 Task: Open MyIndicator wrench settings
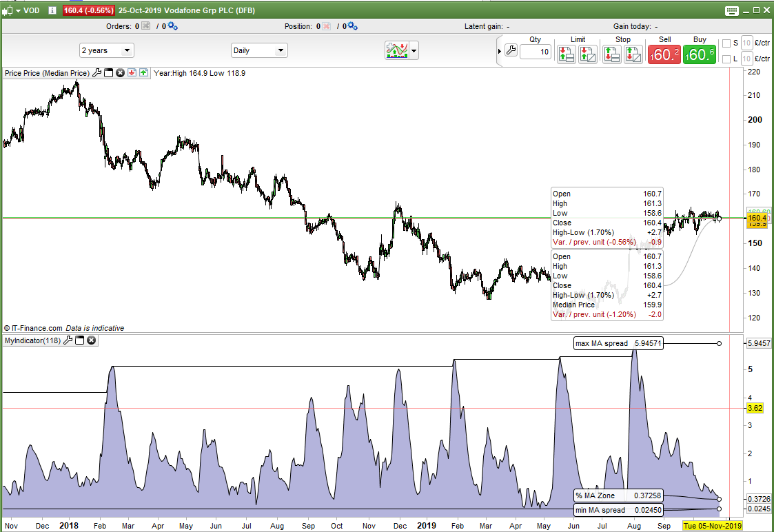[x=68, y=340]
